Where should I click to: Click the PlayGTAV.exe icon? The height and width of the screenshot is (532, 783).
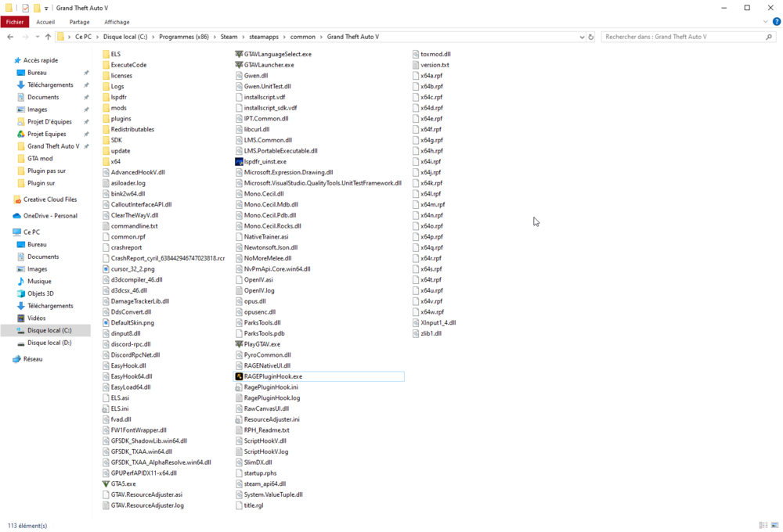click(239, 344)
